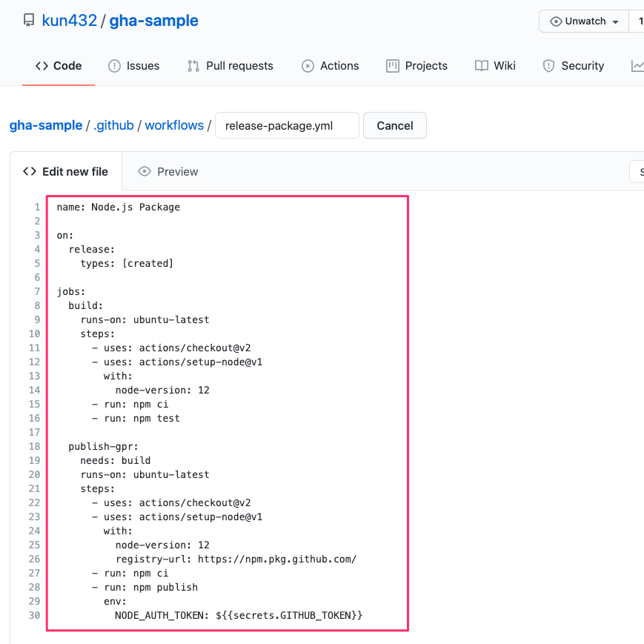The height and width of the screenshot is (644, 644).
Task: Cancel the new file creation
Action: pyautogui.click(x=395, y=125)
